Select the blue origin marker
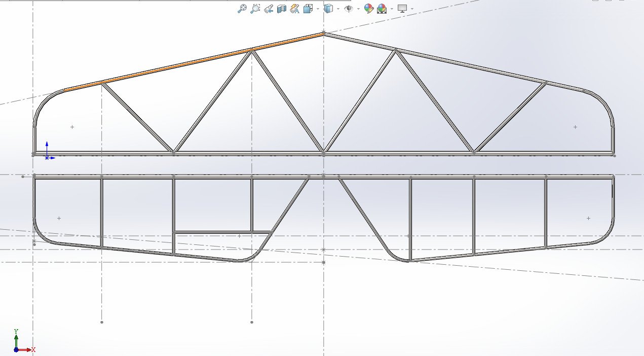The image size is (644, 356). pyautogui.click(x=47, y=157)
